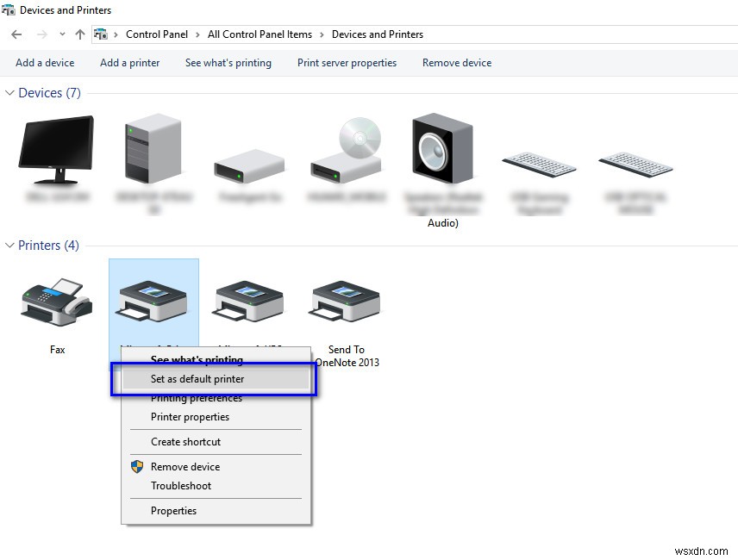Viewport: 738px width, 560px height.
Task: Choose Remove device in context menu
Action: 216,467
